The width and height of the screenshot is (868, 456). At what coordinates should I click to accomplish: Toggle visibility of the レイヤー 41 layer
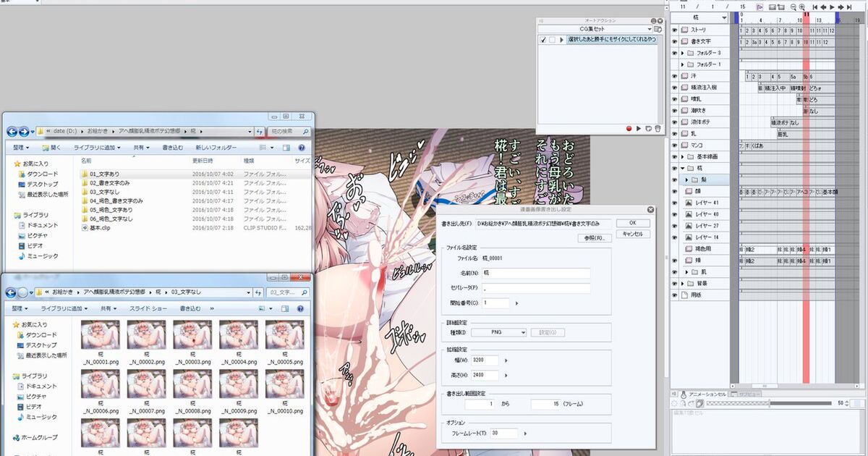(674, 203)
